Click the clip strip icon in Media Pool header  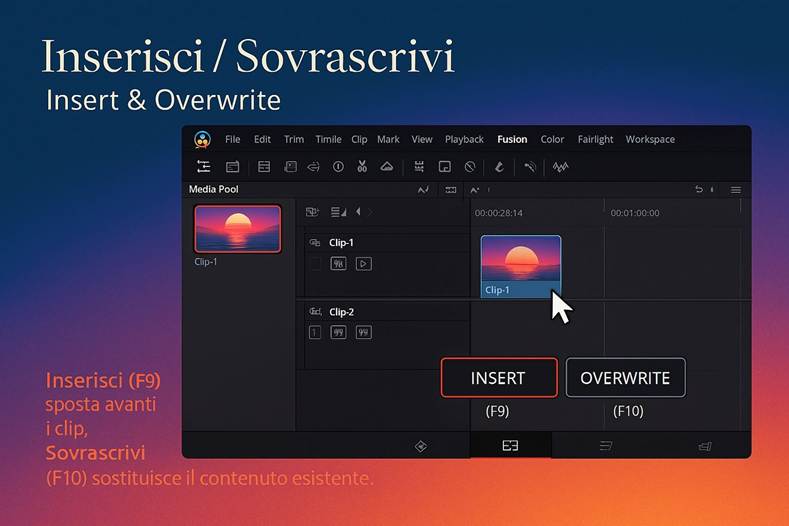[450, 190]
